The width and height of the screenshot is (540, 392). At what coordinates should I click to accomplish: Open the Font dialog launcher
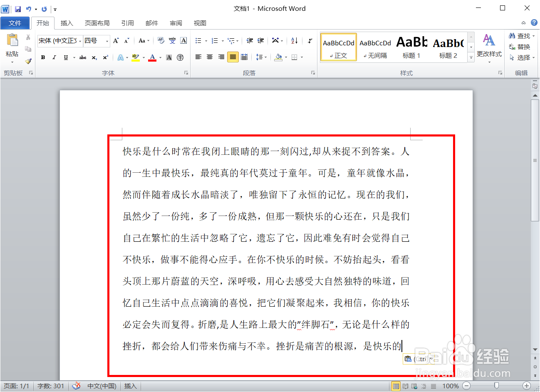click(x=186, y=73)
